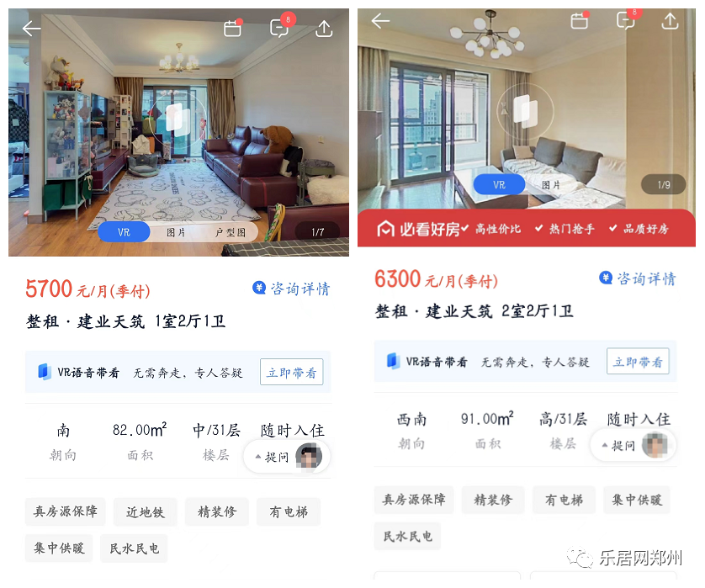
Task: Tap the share icon on the left listing
Action: (x=324, y=29)
